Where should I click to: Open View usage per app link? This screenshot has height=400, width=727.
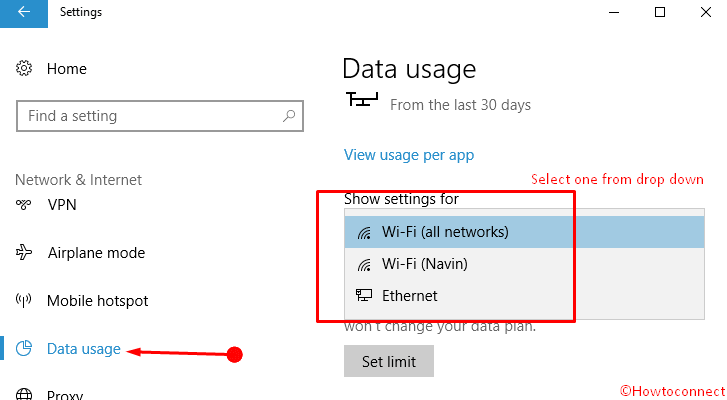coord(409,155)
